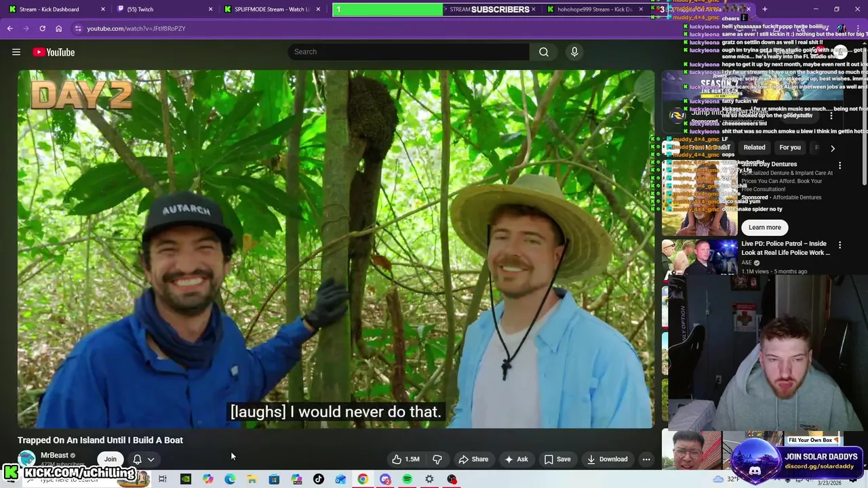Open the MrBeast channel avatar
The height and width of the screenshot is (488, 868).
pos(26,460)
